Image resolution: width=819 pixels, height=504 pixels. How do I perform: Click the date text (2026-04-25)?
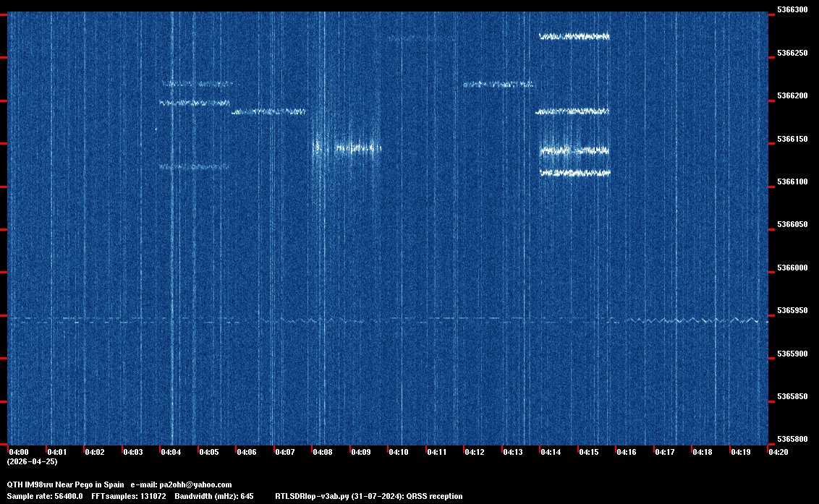[32, 461]
